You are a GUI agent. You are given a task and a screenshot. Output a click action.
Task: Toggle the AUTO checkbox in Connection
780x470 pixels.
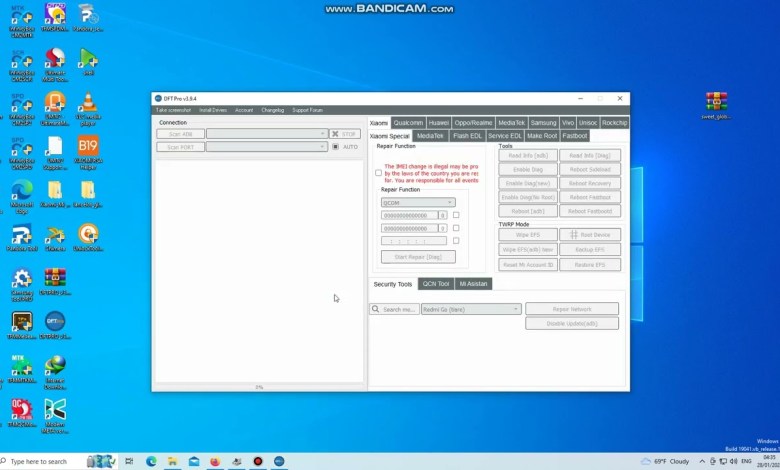pos(336,147)
